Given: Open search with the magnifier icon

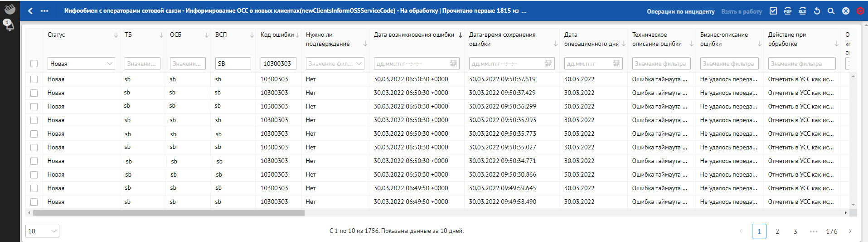Looking at the screenshot, I should tap(831, 11).
